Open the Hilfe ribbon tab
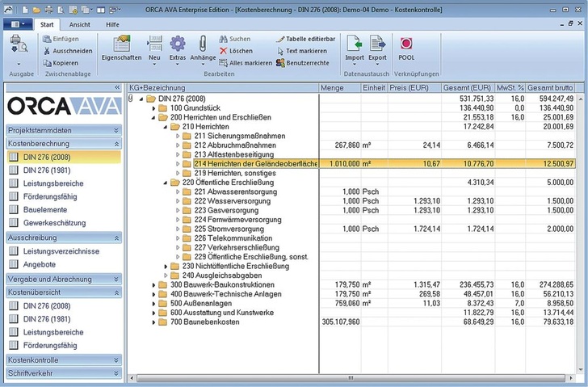This screenshot has width=588, height=387. [x=112, y=24]
